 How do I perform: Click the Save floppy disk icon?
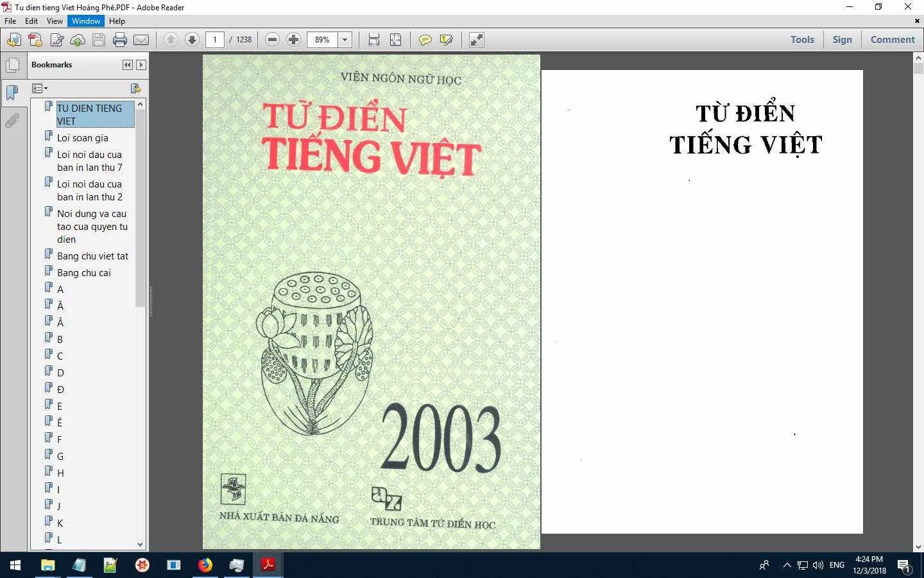(x=98, y=40)
